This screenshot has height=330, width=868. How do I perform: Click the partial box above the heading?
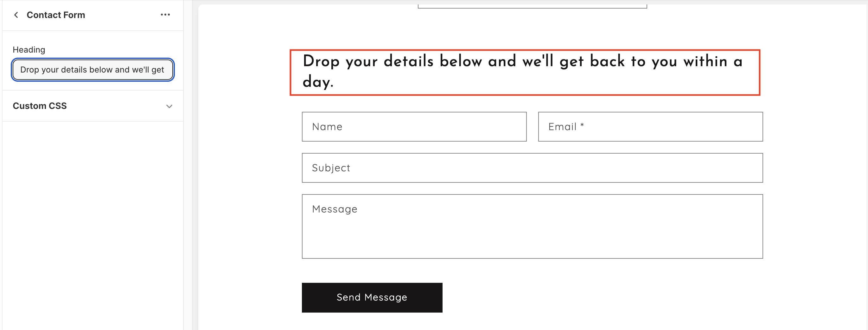[x=532, y=6]
